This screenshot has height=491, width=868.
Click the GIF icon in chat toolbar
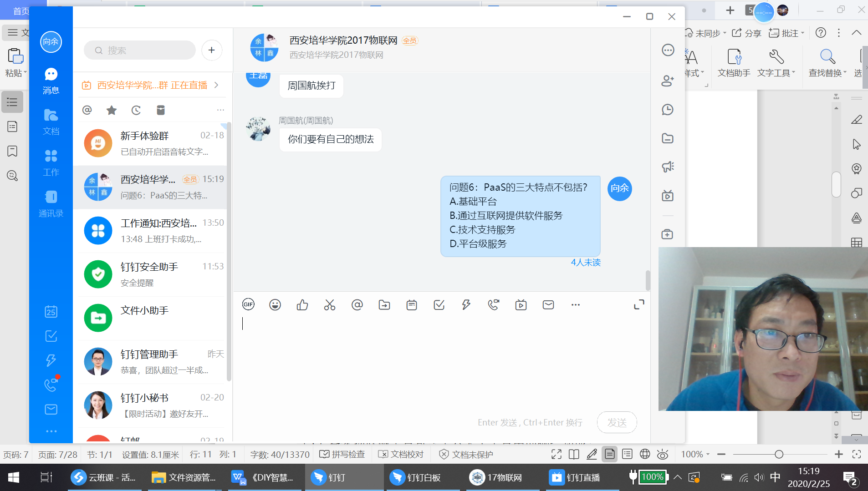coord(248,304)
